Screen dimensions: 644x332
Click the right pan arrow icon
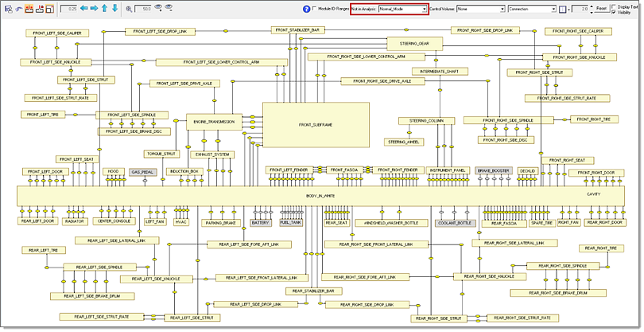click(94, 9)
